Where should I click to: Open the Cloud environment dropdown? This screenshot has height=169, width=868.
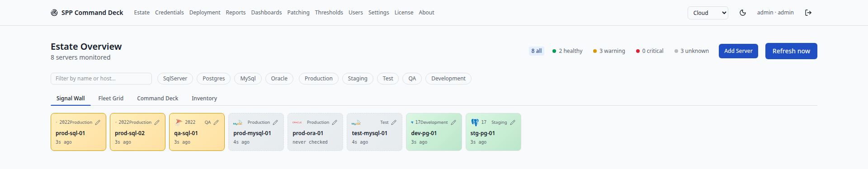[708, 13]
